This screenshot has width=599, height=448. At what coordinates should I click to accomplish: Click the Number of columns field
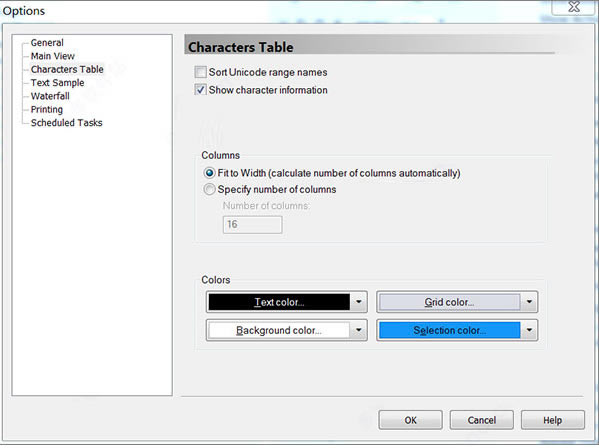(253, 225)
